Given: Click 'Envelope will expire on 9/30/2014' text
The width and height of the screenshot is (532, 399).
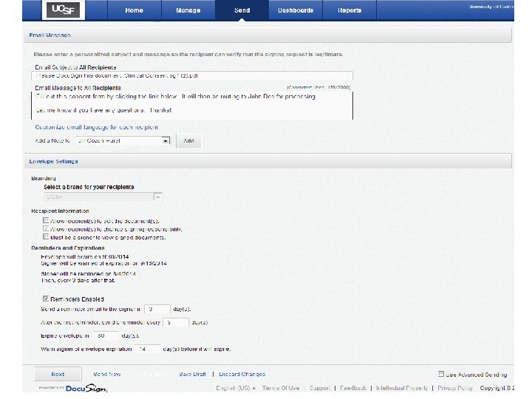Looking at the screenshot, I should point(85,256).
